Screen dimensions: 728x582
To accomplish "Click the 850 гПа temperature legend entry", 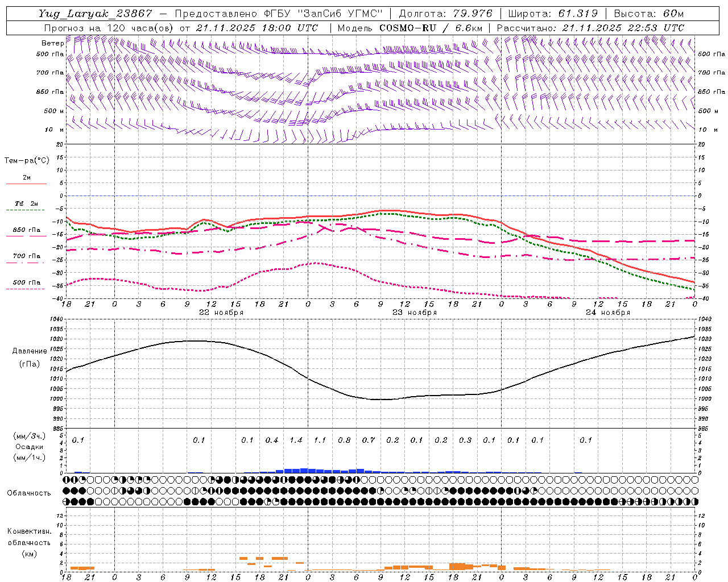I will tap(26, 231).
